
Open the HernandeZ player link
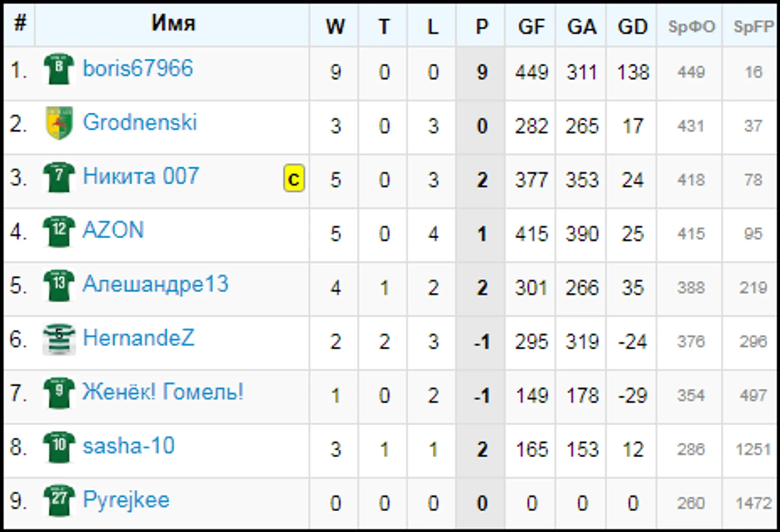(x=139, y=338)
